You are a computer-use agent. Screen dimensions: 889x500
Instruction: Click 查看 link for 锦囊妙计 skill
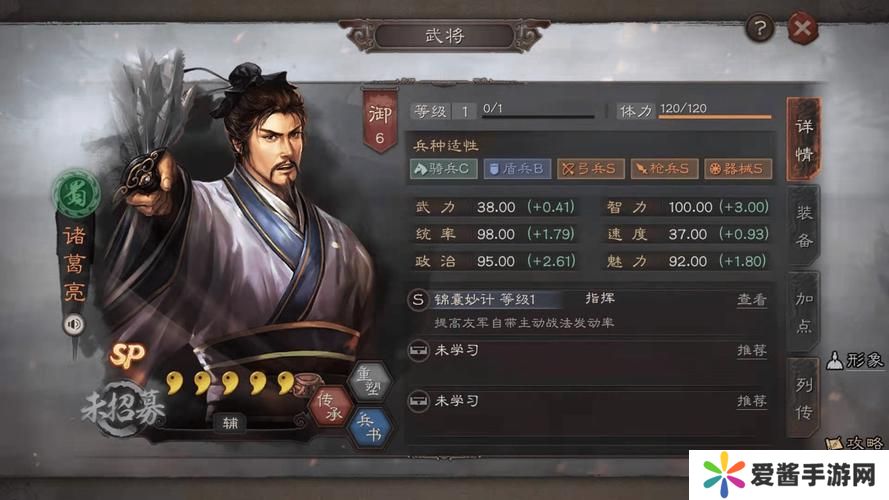tap(752, 299)
